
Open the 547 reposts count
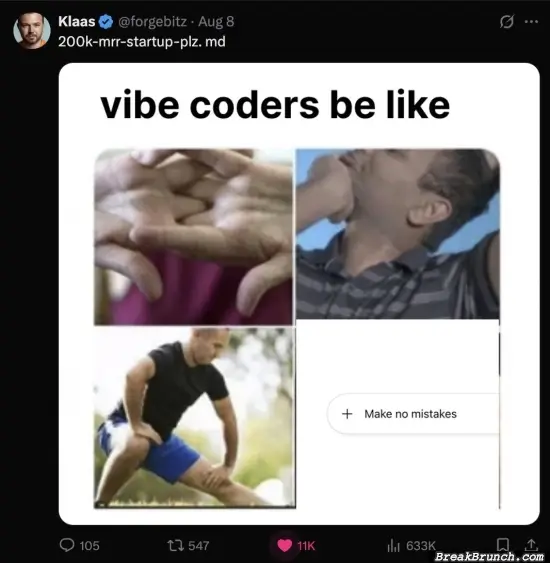[199, 546]
